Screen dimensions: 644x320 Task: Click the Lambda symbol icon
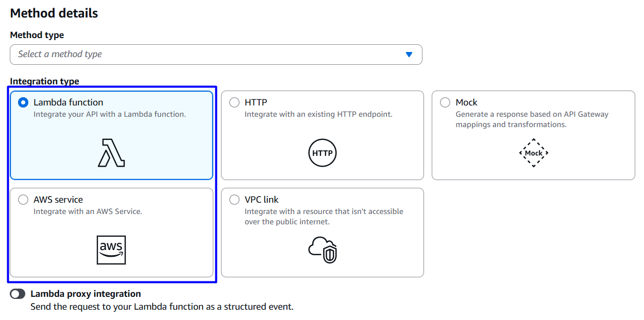pyautogui.click(x=111, y=153)
